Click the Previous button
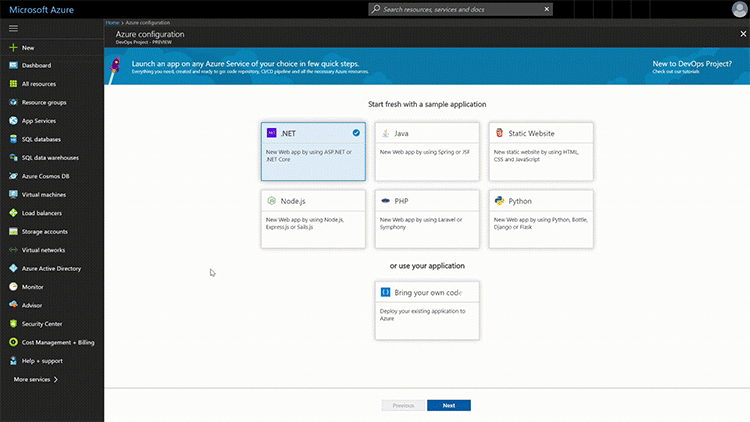This screenshot has height=422, width=750. 403,405
